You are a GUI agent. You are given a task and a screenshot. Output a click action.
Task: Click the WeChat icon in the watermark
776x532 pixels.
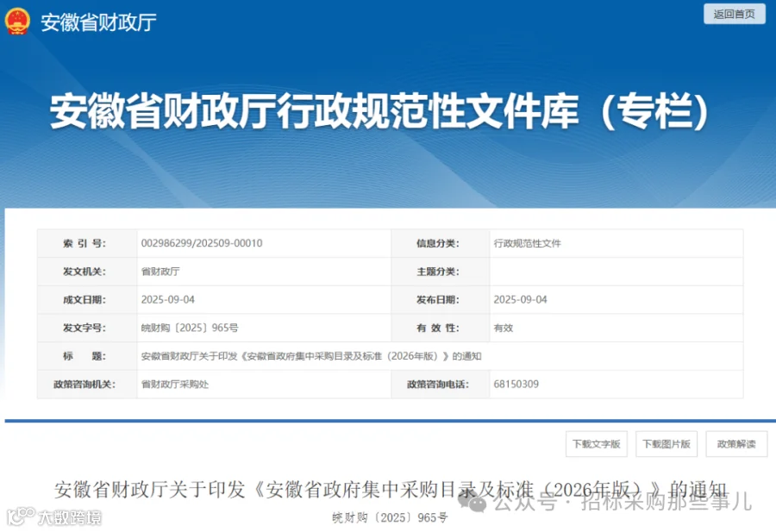(472, 502)
